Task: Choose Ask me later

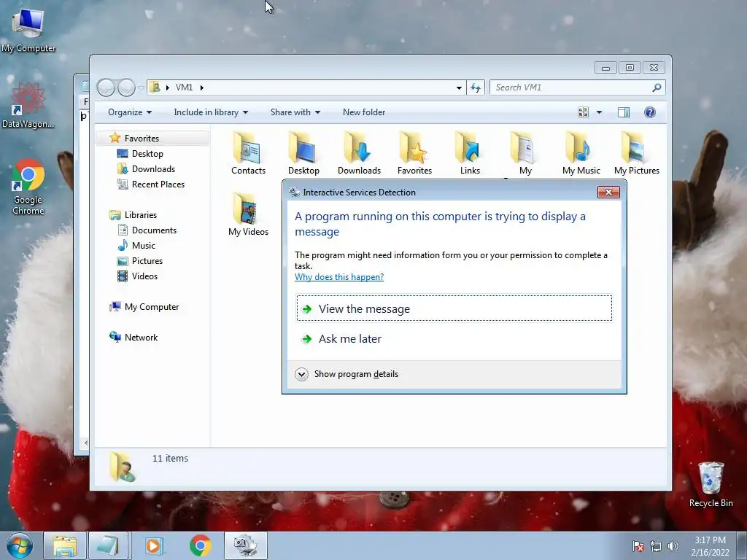Action: (x=454, y=338)
